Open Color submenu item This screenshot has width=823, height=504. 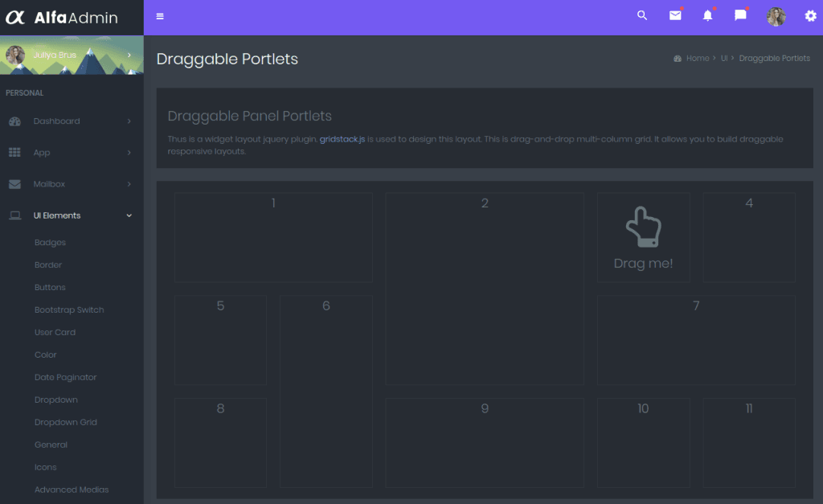(x=45, y=355)
